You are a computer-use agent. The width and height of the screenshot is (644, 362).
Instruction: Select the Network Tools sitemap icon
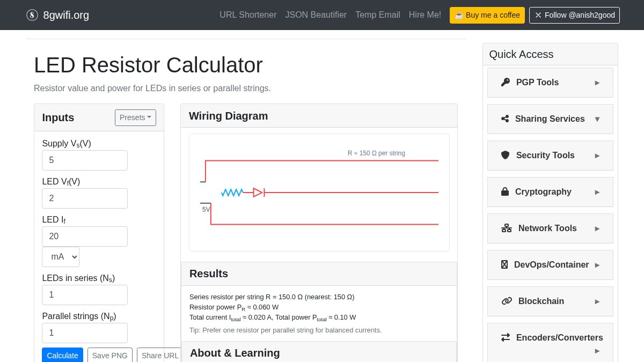[506, 228]
